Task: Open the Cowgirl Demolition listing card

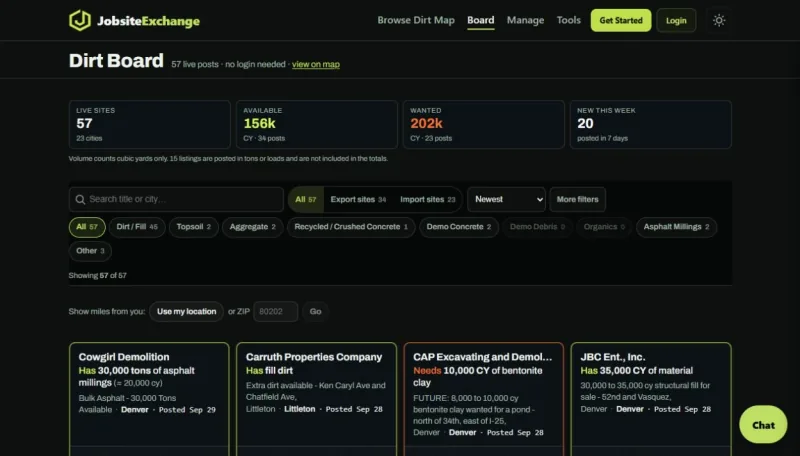Action: [x=149, y=399]
